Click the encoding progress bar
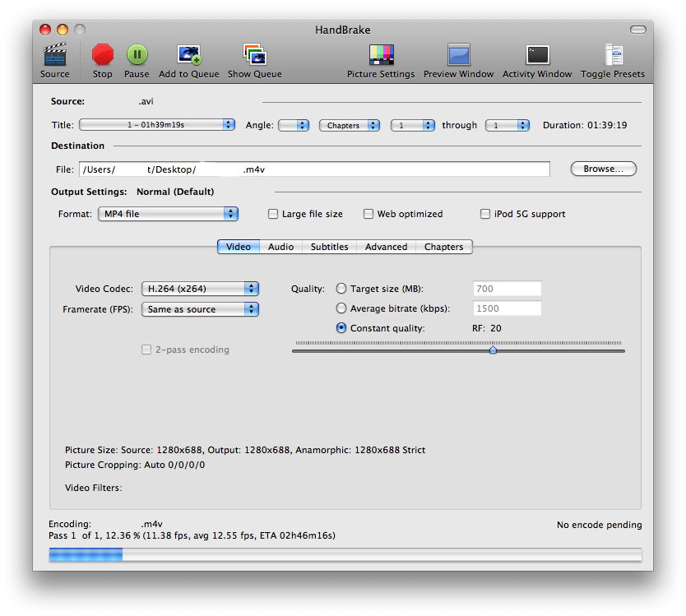The height and width of the screenshot is (616, 686). 345,555
